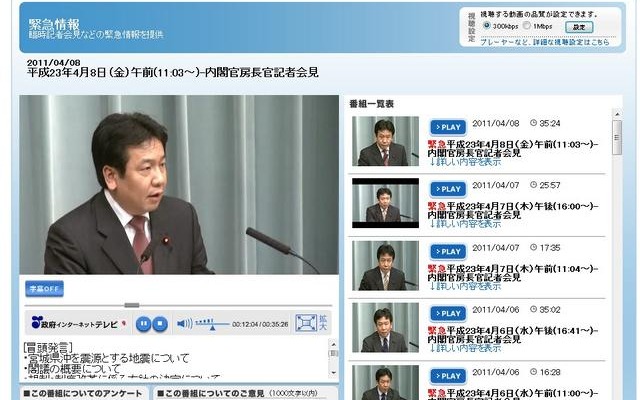Play the 4月7日 午前(11:04~) press conference
The width and height of the screenshot is (640, 400).
448,252
